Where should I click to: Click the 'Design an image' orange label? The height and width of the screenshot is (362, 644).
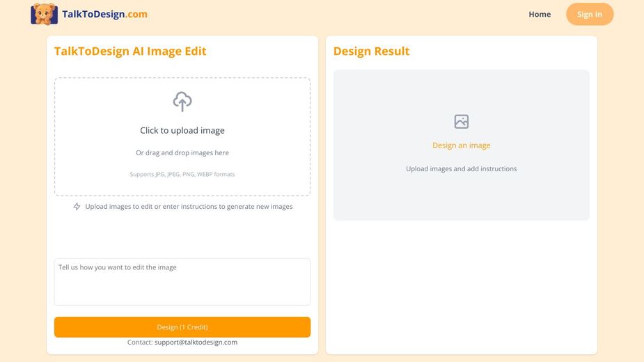click(x=462, y=145)
